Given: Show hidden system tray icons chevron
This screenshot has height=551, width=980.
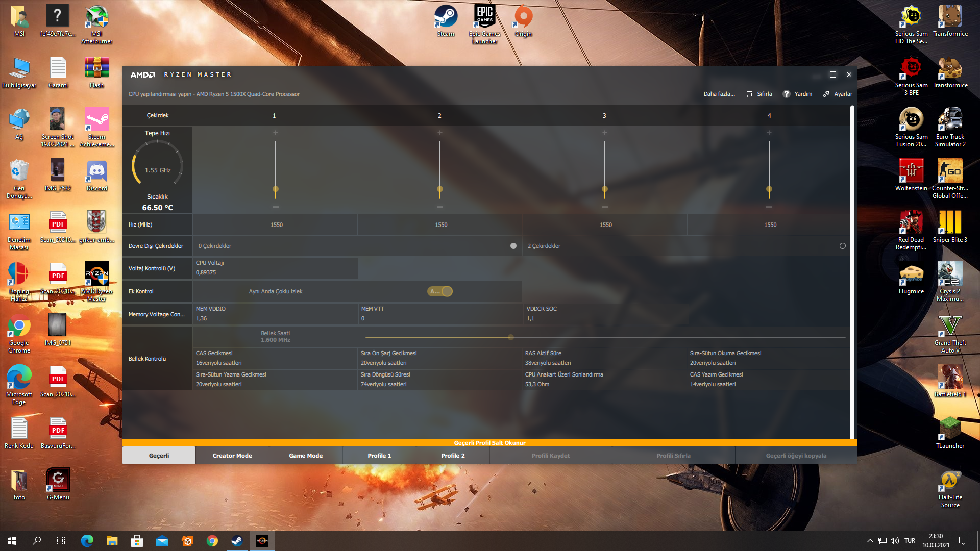Looking at the screenshot, I should pyautogui.click(x=870, y=541).
